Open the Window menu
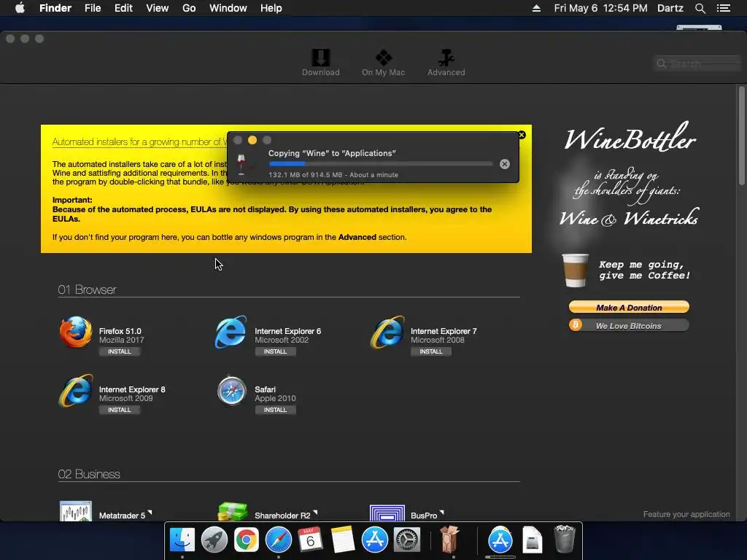This screenshot has height=560, width=747. pyautogui.click(x=228, y=8)
